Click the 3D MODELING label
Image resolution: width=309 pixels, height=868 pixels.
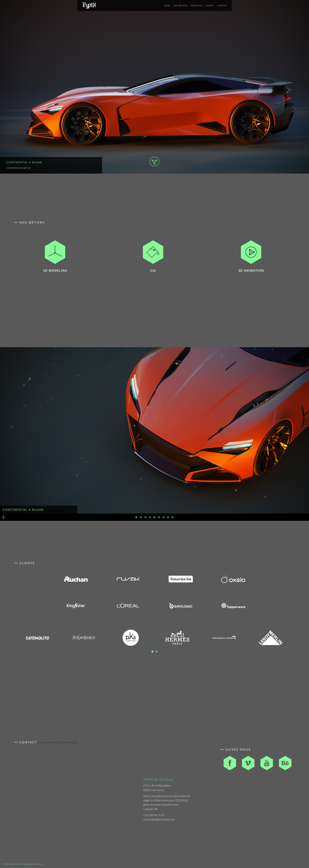(x=55, y=271)
